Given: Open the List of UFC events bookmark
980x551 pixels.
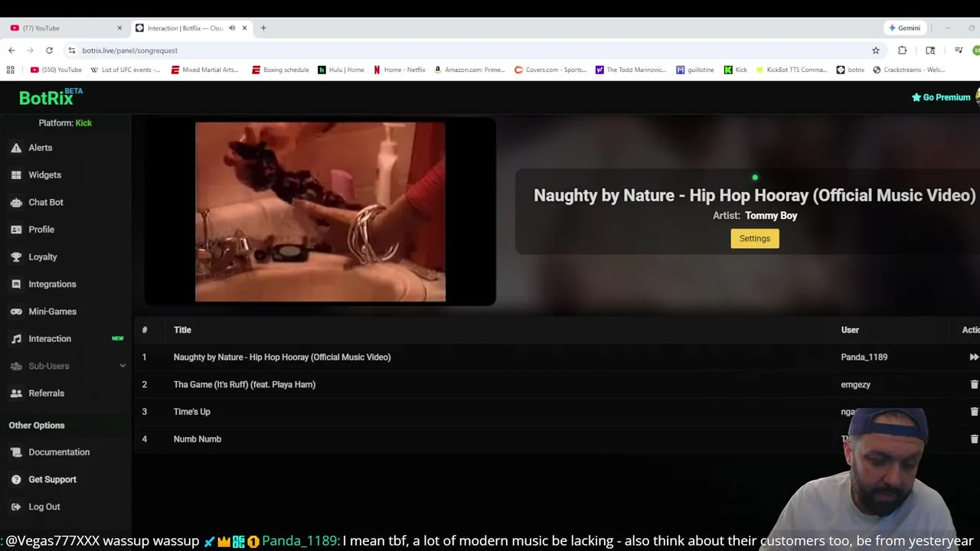Looking at the screenshot, I should (126, 70).
